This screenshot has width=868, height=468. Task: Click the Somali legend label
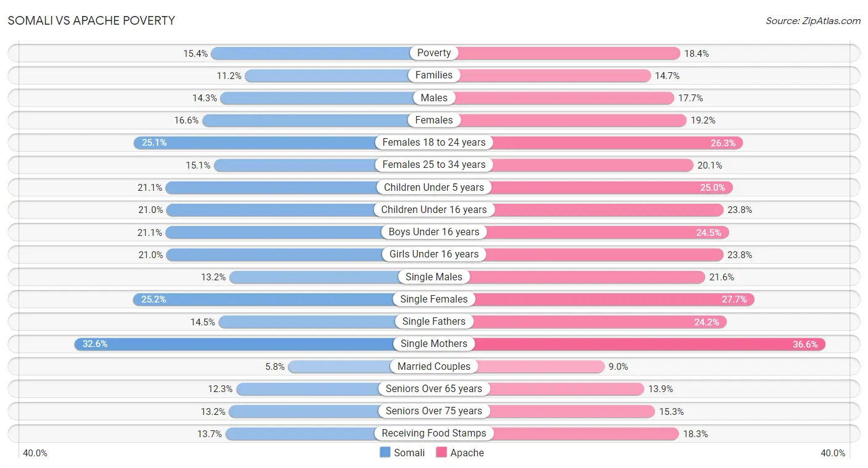click(x=409, y=453)
